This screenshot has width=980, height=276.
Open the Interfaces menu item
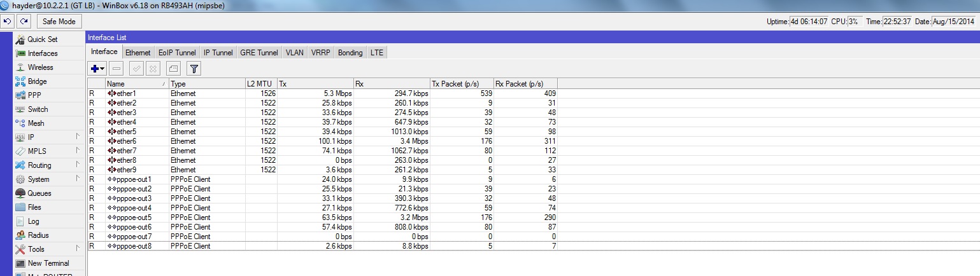(x=50, y=53)
